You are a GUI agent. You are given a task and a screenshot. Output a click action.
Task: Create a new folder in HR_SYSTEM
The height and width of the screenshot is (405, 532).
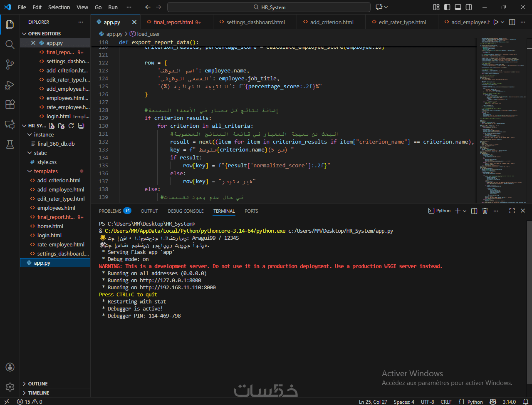(61, 126)
